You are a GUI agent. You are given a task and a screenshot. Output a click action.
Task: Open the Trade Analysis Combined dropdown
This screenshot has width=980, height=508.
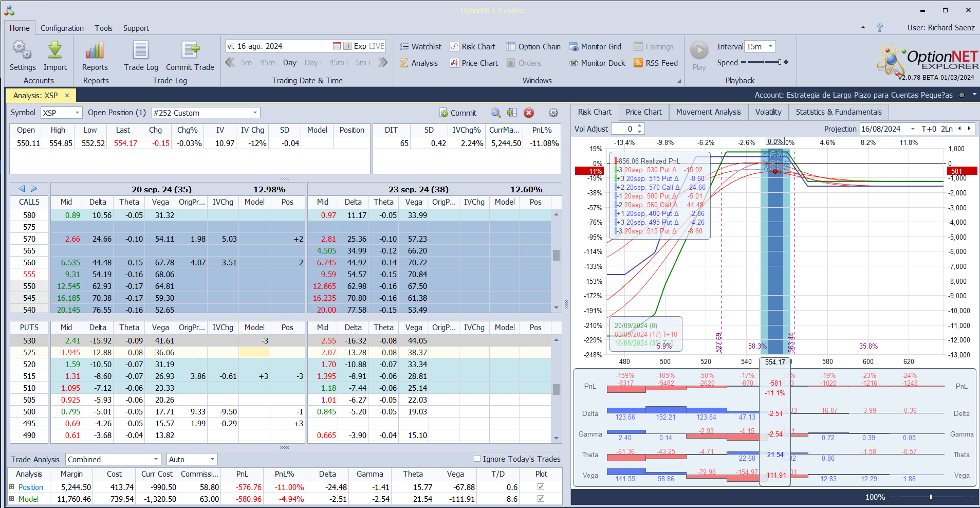pos(156,459)
